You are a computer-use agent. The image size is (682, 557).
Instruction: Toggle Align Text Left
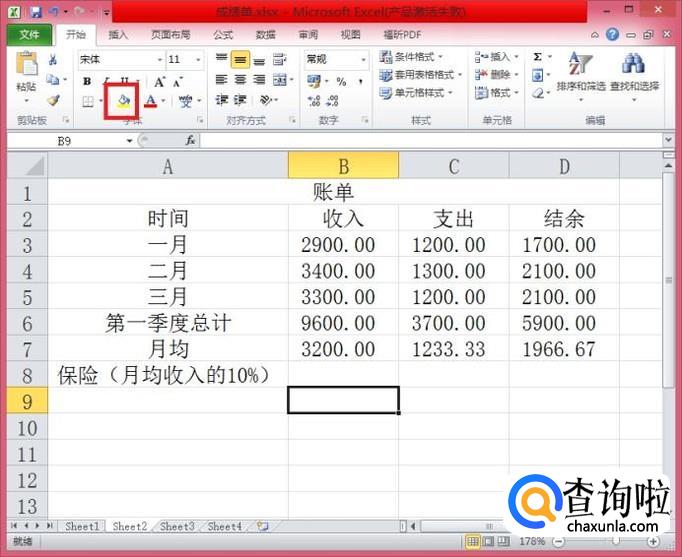click(x=221, y=80)
